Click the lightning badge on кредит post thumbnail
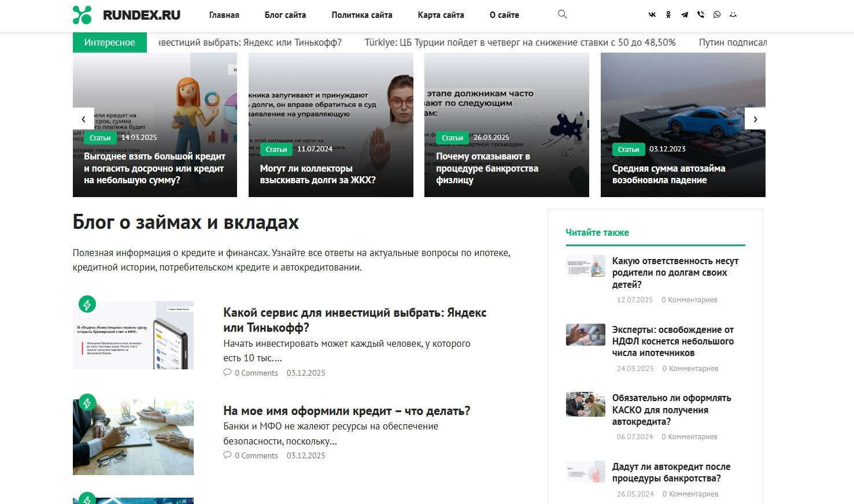The height and width of the screenshot is (504, 854). [87, 402]
